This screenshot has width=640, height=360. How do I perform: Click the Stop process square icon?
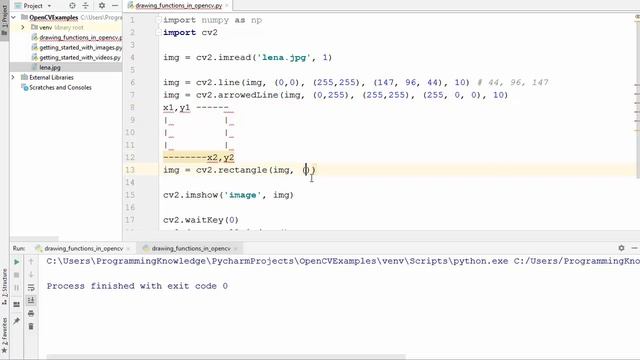[x=17, y=275]
